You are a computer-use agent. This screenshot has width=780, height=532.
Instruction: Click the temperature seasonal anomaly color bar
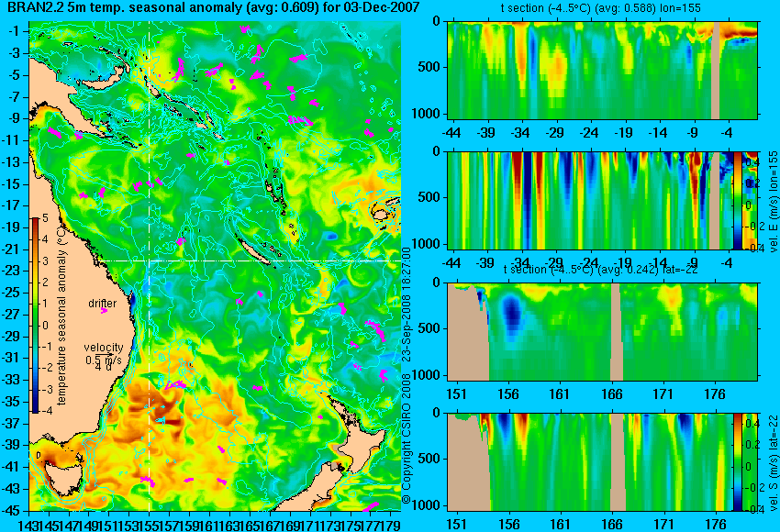click(36, 316)
